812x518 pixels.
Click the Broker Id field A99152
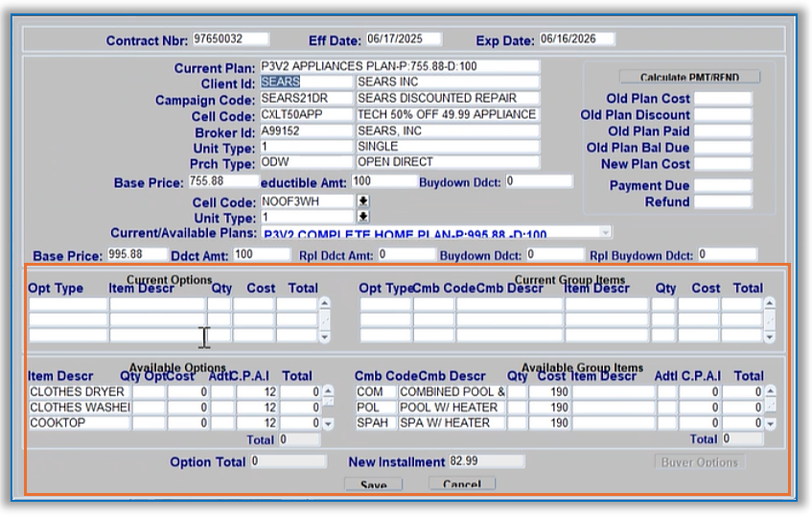tap(306, 131)
